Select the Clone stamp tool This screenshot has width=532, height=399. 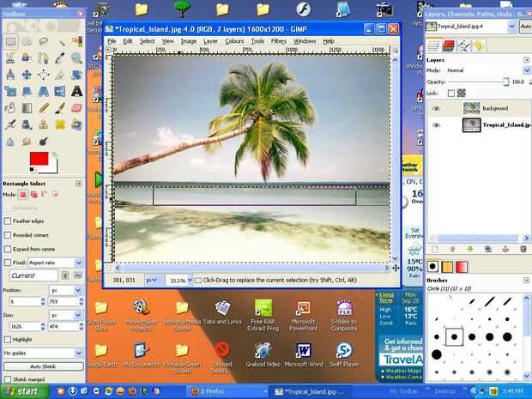coord(44,124)
